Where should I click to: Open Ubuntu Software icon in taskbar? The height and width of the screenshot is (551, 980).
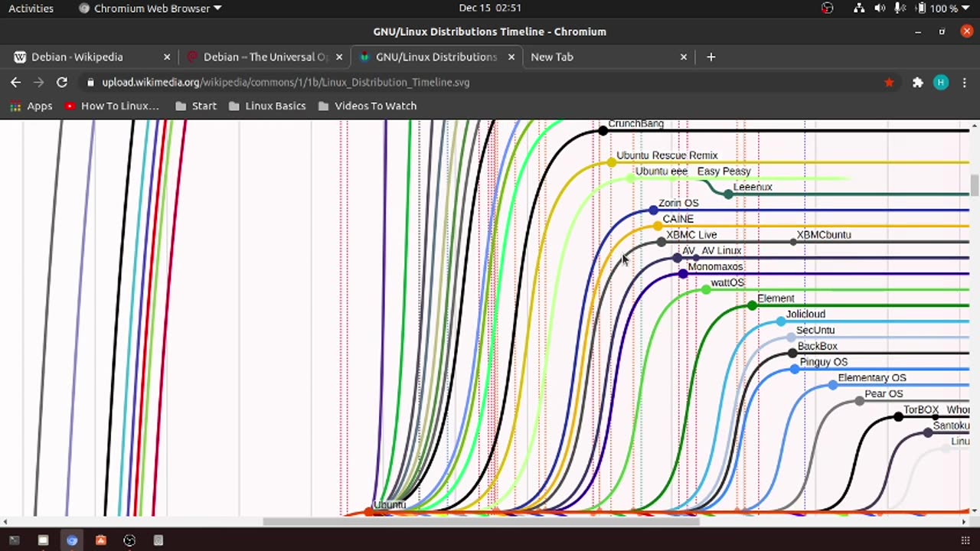100,540
